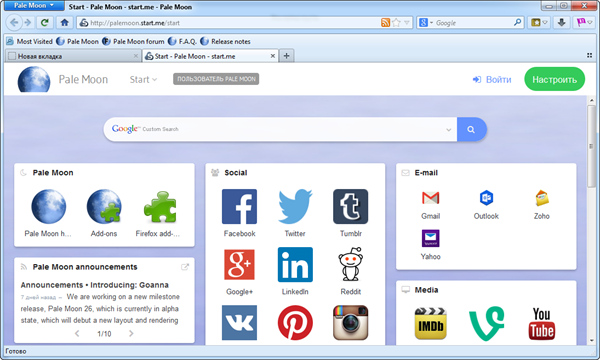The image size is (600, 360).
Task: Click inside the Google Custom Search field
Action: click(280, 129)
